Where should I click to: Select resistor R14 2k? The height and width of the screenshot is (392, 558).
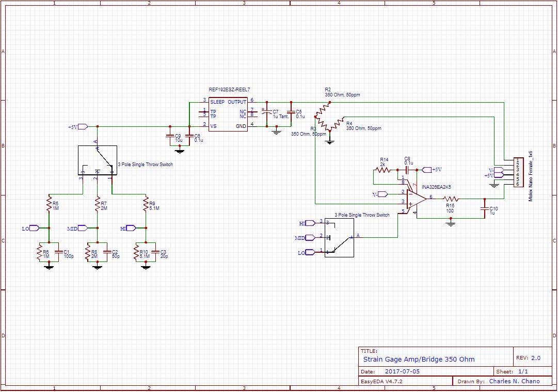383,170
